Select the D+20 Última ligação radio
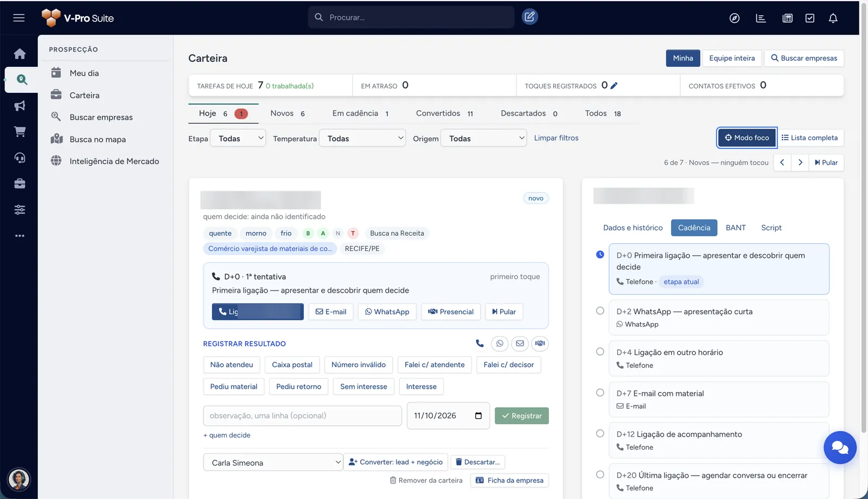The height and width of the screenshot is (499, 868). coord(600,475)
